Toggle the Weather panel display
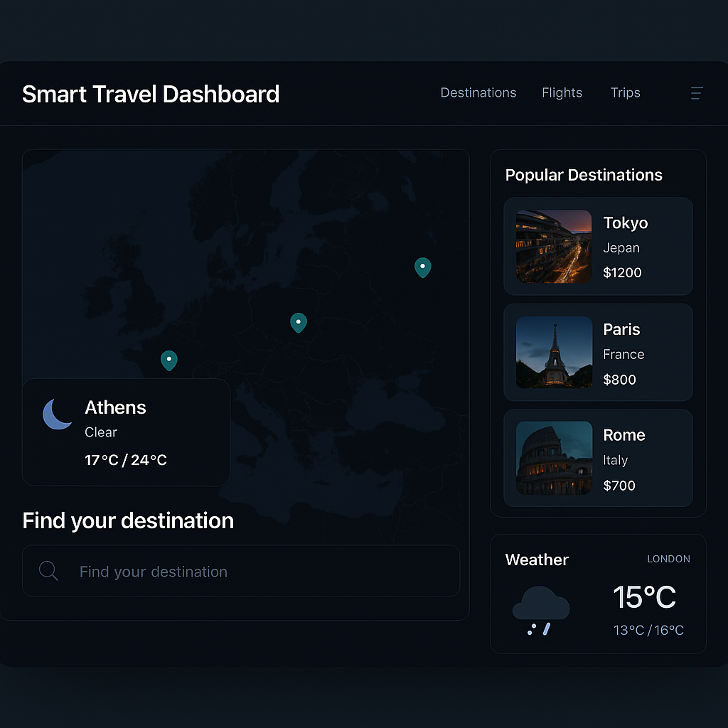728x728 pixels. point(598,594)
